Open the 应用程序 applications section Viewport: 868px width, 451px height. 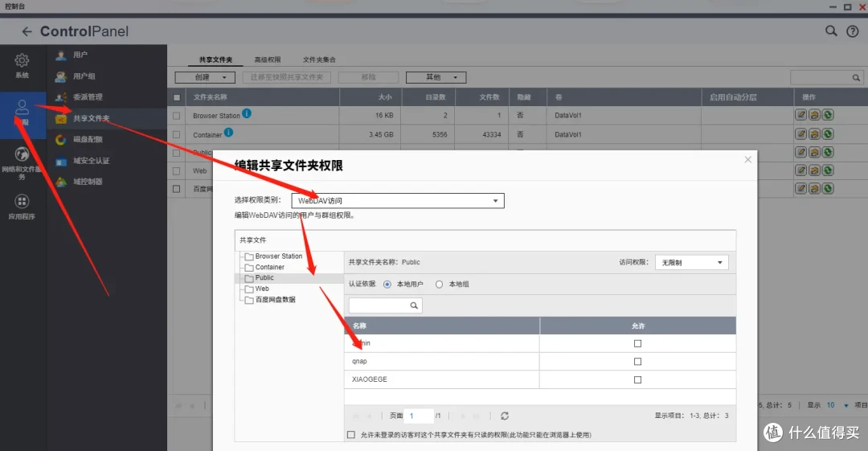pos(22,207)
